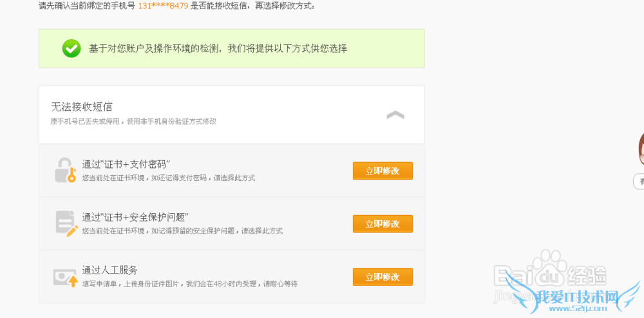Click the green banner notice text
Screen dimensions: 644x318
pos(218,48)
